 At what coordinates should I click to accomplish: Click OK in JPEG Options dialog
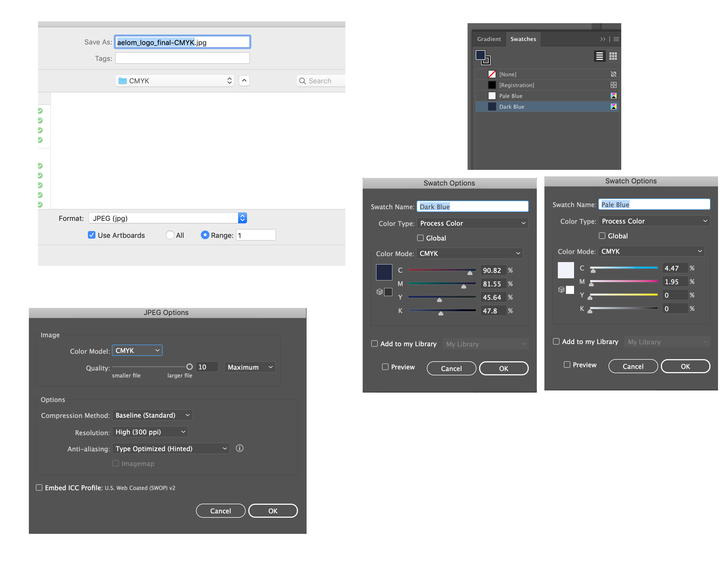[x=273, y=511]
